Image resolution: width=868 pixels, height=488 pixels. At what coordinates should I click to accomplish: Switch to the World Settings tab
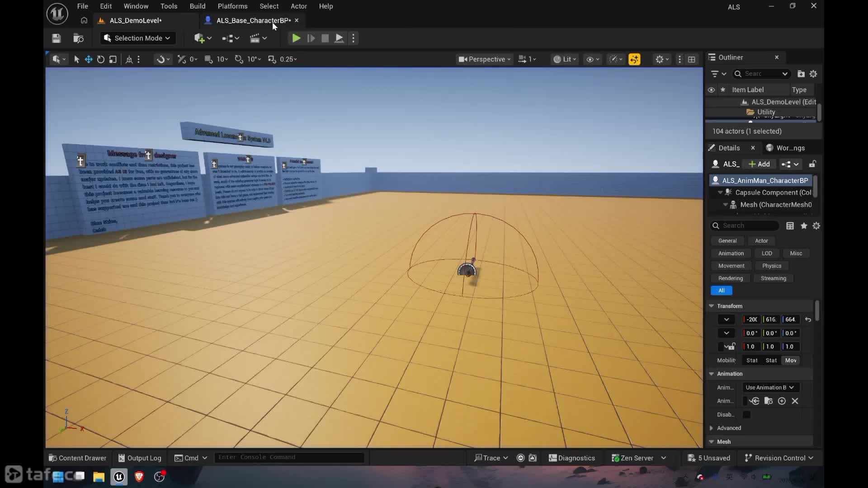(x=786, y=148)
